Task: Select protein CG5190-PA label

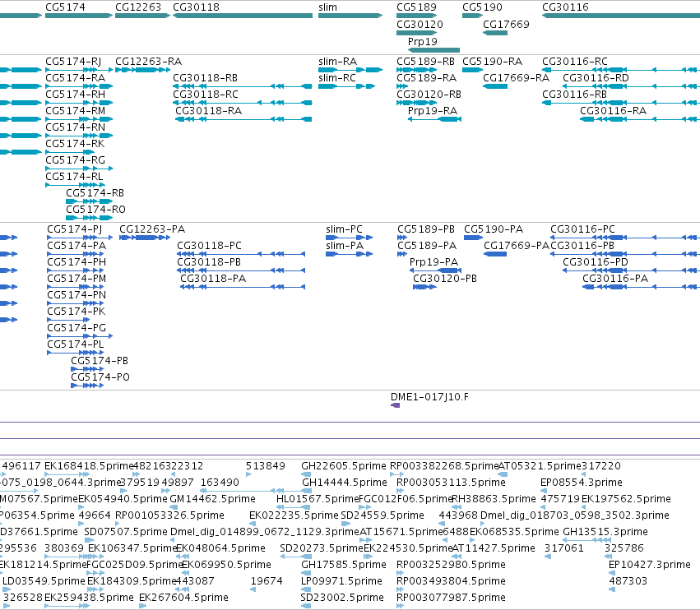Action: (494, 229)
